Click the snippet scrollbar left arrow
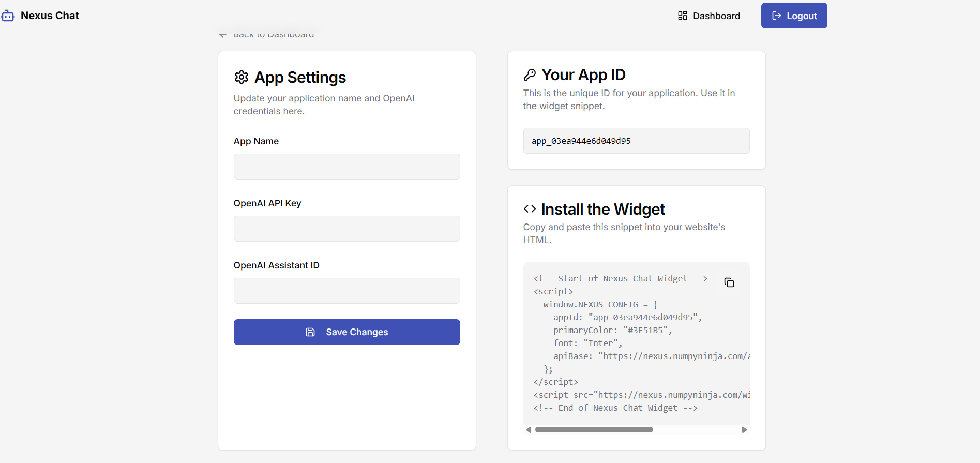This screenshot has height=463, width=980. 529,430
